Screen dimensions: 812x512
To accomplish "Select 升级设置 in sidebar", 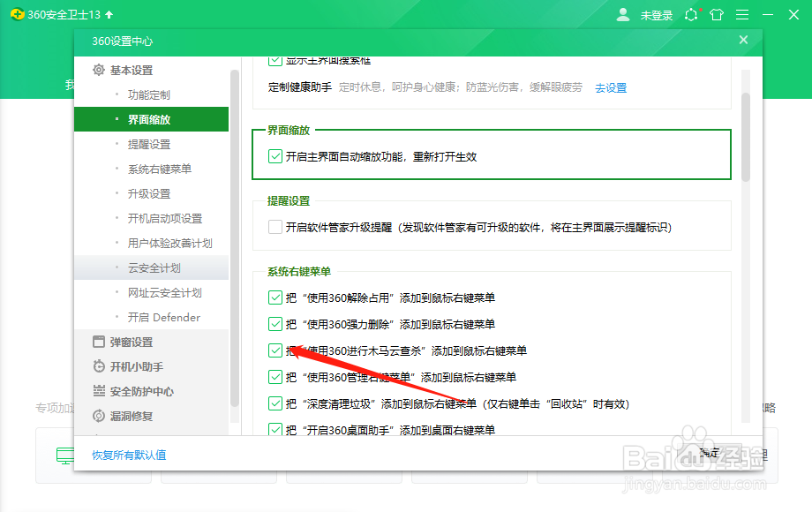I will click(151, 193).
